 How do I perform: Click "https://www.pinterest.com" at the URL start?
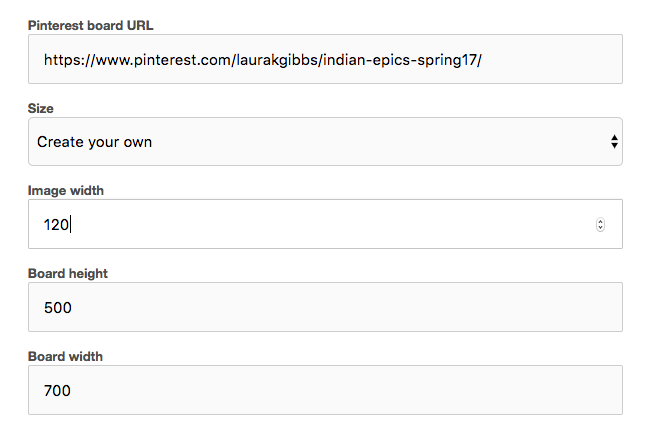[x=135, y=59]
